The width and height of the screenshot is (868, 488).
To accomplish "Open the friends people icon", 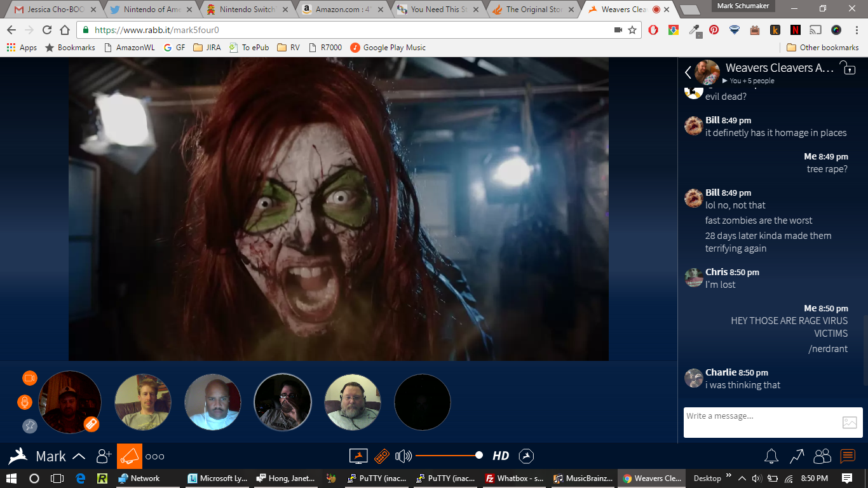I will click(x=822, y=456).
